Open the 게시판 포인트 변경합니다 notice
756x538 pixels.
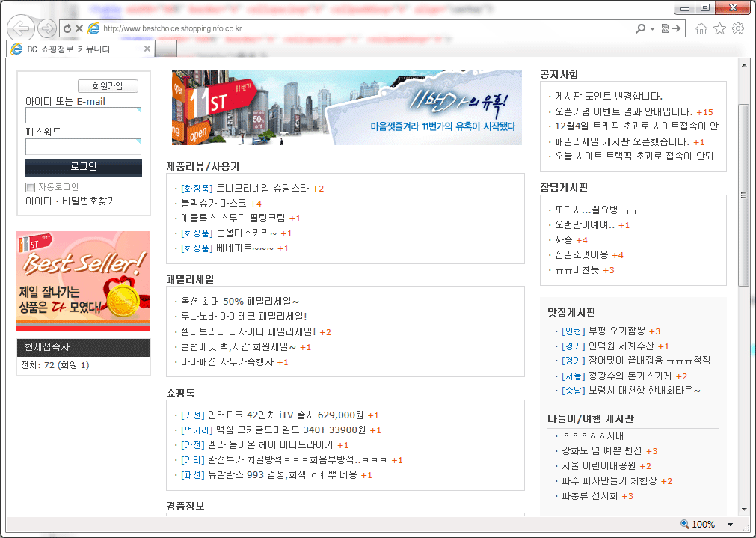click(609, 96)
